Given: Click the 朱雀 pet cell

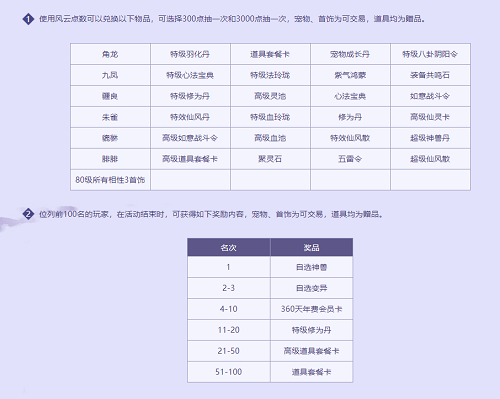Looking at the screenshot, I should (110, 117).
